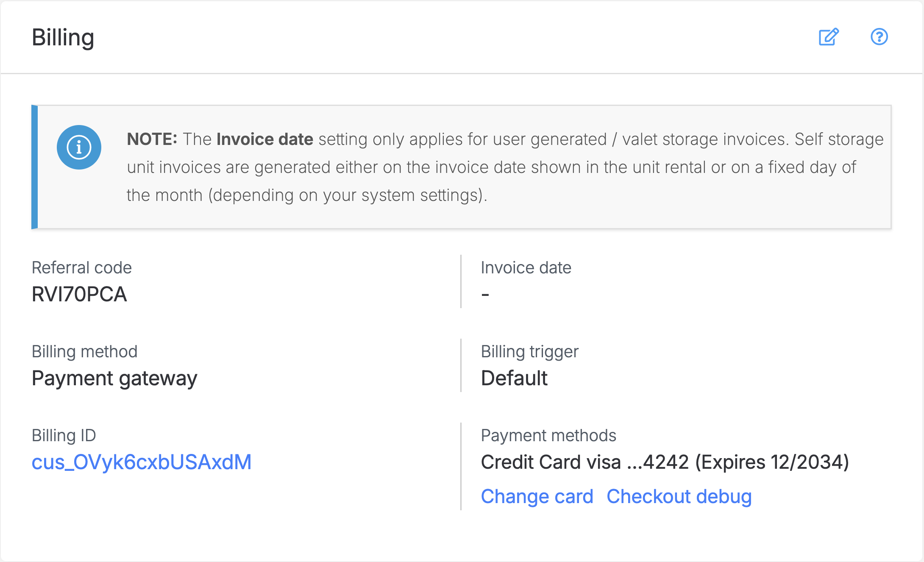Viewport: 924px width, 562px height.
Task: Click the Billing panel heading
Action: pyautogui.click(x=63, y=37)
